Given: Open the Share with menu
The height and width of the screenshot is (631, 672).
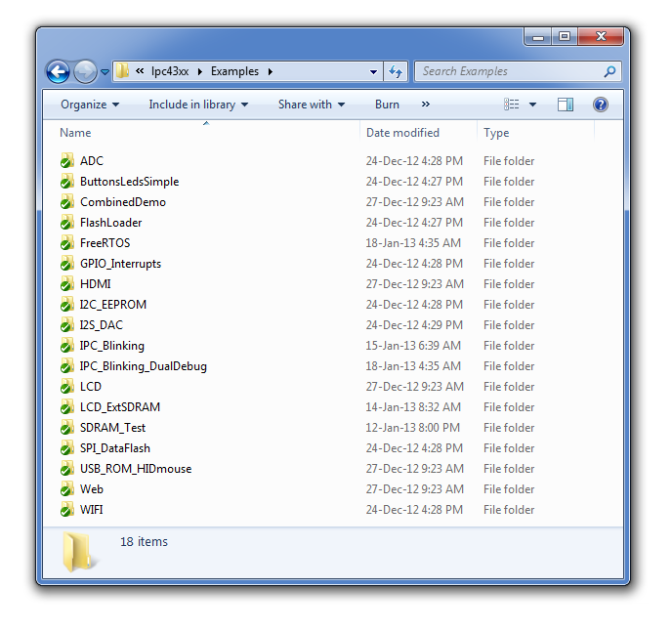Looking at the screenshot, I should [311, 105].
